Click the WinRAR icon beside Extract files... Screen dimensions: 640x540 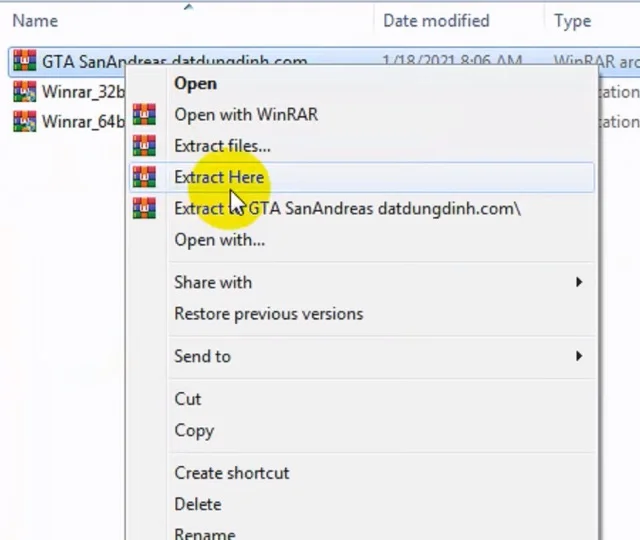(144, 146)
